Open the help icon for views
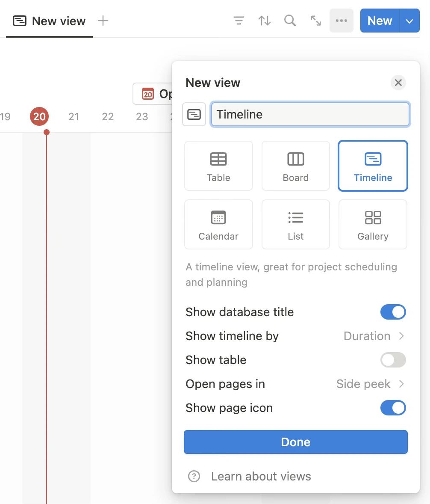 coord(194,476)
